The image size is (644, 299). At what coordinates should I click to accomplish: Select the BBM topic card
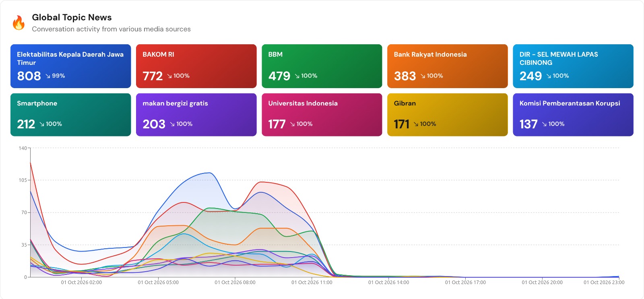tap(322, 66)
